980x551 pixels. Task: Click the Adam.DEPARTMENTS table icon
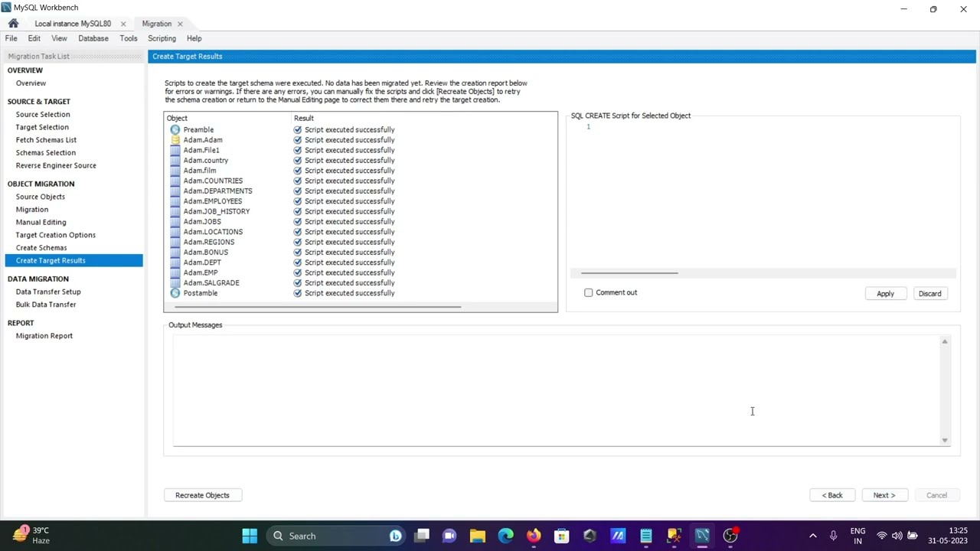[x=175, y=191]
